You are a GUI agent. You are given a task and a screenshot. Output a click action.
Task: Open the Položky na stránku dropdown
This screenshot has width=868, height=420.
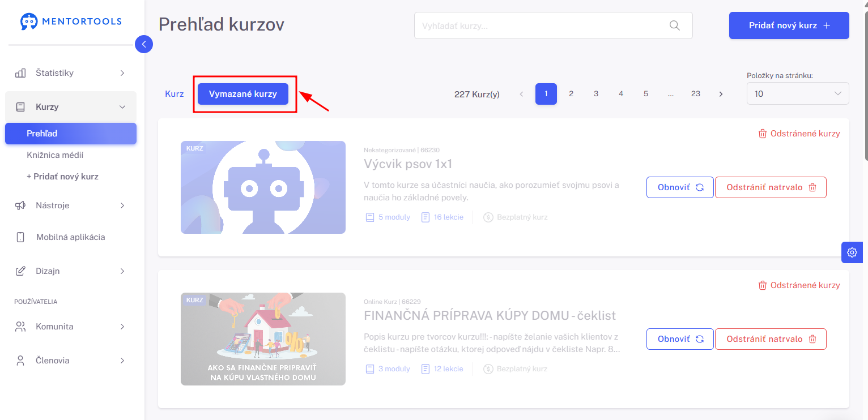tap(798, 94)
